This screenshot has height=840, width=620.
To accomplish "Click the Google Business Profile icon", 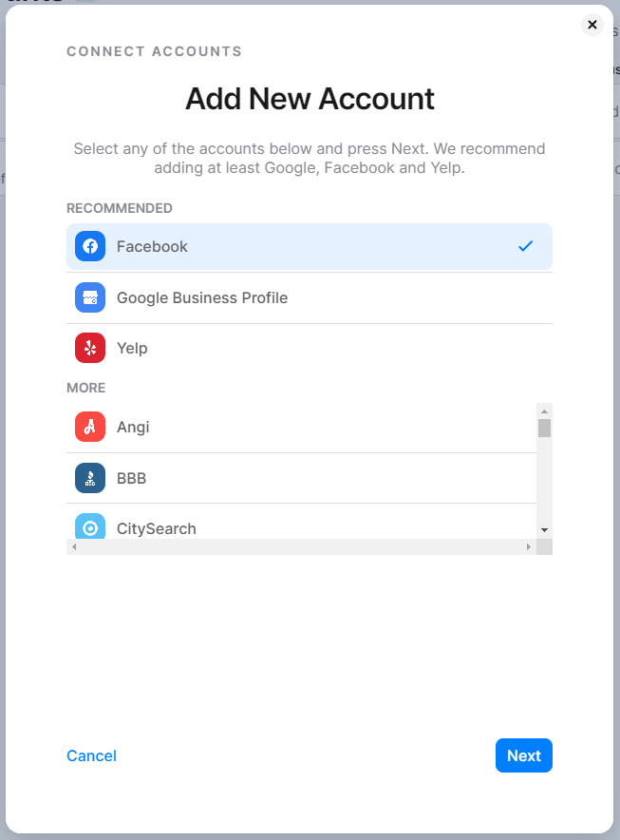I will (90, 297).
